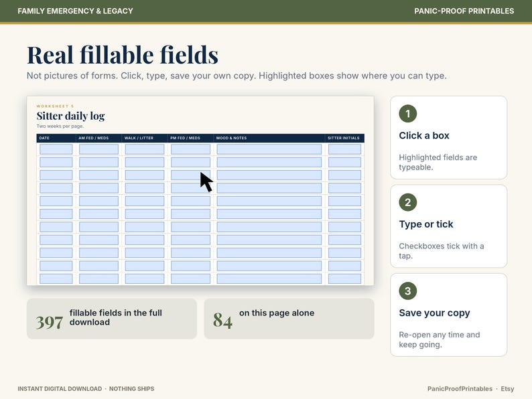The height and width of the screenshot is (399, 532).
Task: Click the 'Real fillable fields' headline
Action: (x=123, y=55)
